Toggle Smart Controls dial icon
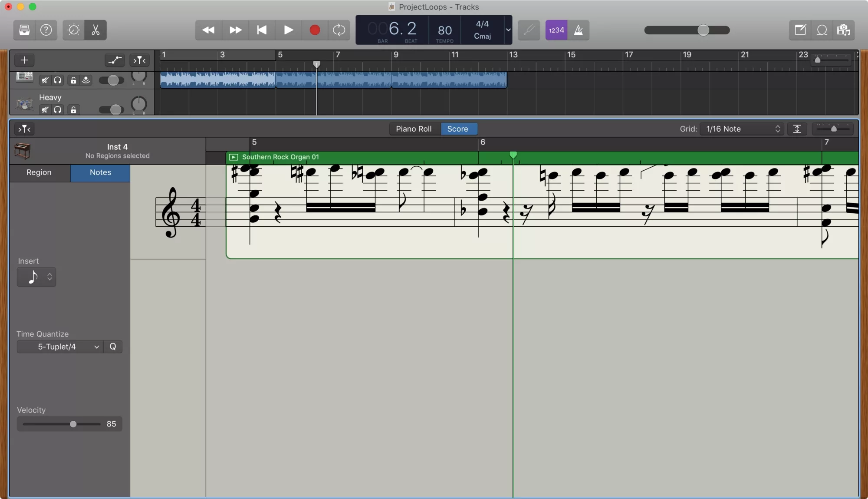This screenshot has height=499, width=868. (74, 30)
